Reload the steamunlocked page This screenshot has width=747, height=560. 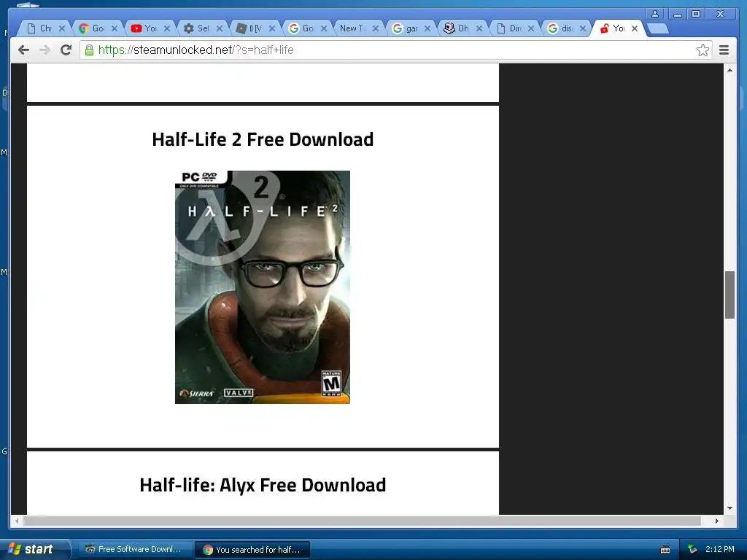66,50
